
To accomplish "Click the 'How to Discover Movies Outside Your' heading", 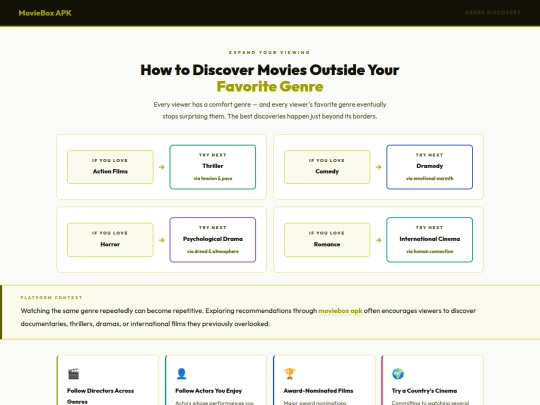I will [x=270, y=70].
